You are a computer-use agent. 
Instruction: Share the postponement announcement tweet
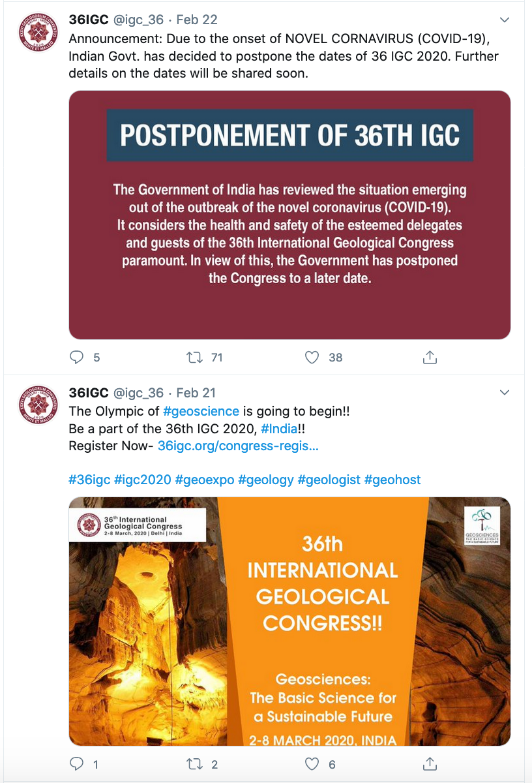pos(430,358)
